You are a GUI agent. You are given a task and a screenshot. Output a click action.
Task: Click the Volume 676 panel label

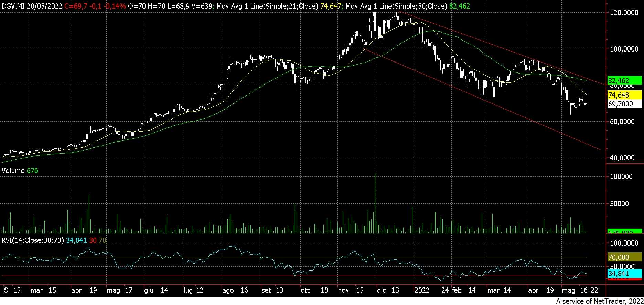click(x=20, y=171)
